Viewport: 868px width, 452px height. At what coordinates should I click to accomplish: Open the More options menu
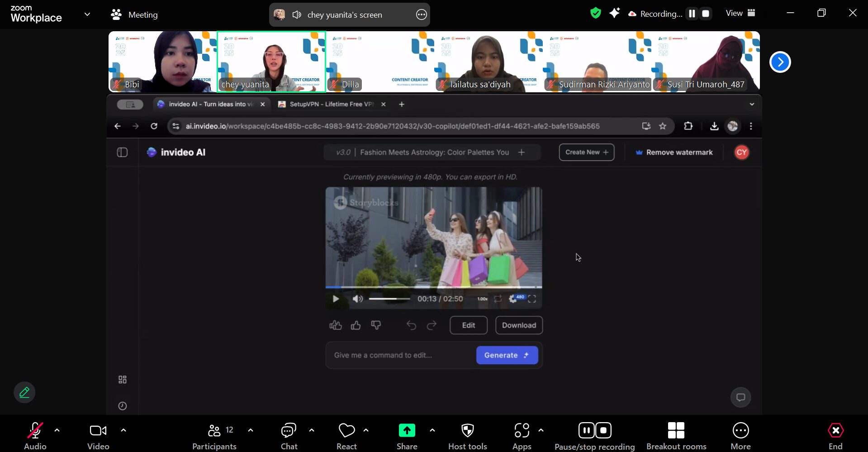740,436
